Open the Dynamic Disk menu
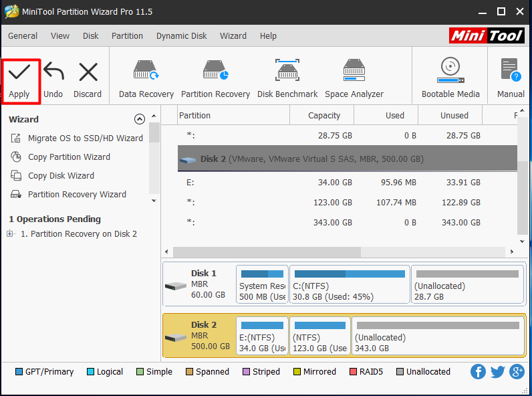Viewport: 532px width, 396px height. coord(181,36)
